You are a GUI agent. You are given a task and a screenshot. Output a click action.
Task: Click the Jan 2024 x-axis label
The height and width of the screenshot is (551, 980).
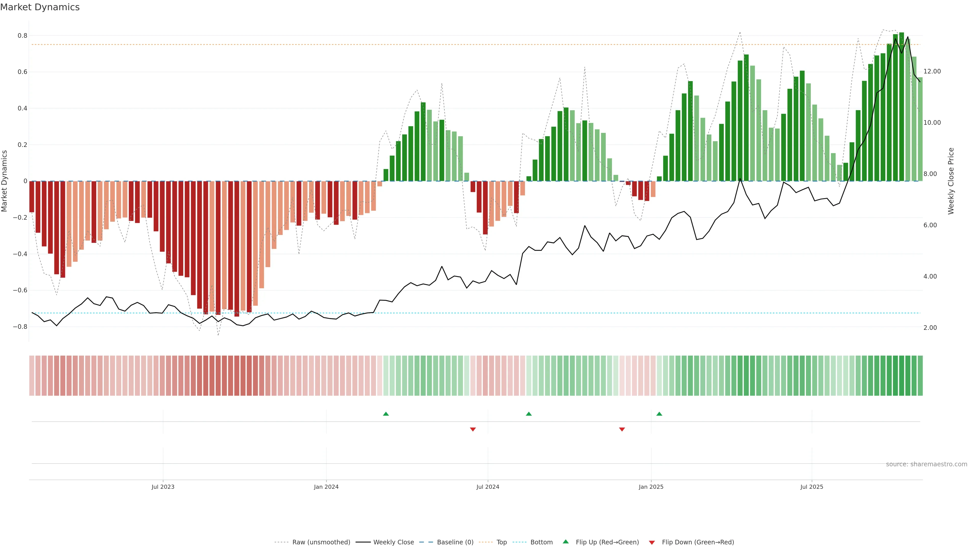pyautogui.click(x=326, y=487)
